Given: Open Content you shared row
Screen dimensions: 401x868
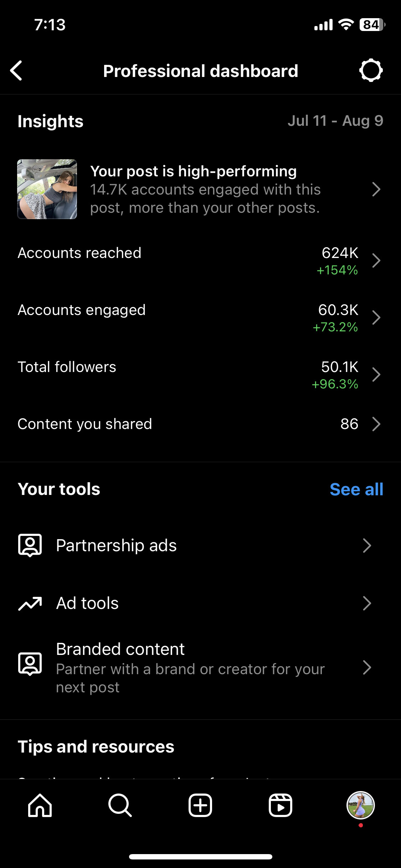Looking at the screenshot, I should pyautogui.click(x=200, y=424).
